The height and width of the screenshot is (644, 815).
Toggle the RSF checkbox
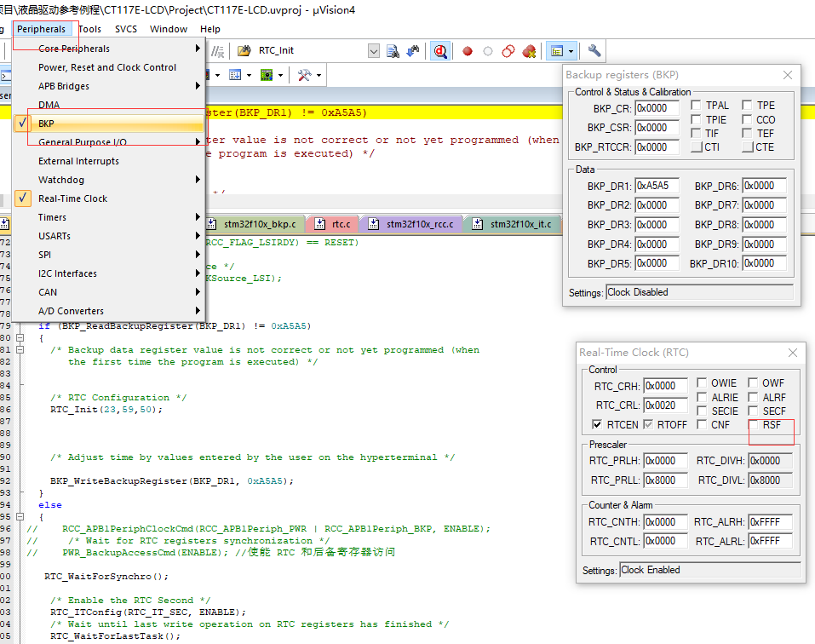point(754,424)
